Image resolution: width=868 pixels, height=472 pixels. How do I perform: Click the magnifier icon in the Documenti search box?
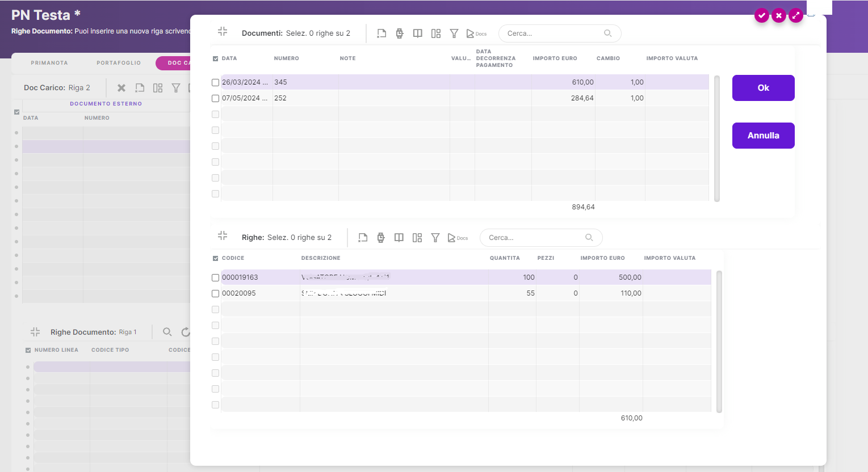(608, 33)
